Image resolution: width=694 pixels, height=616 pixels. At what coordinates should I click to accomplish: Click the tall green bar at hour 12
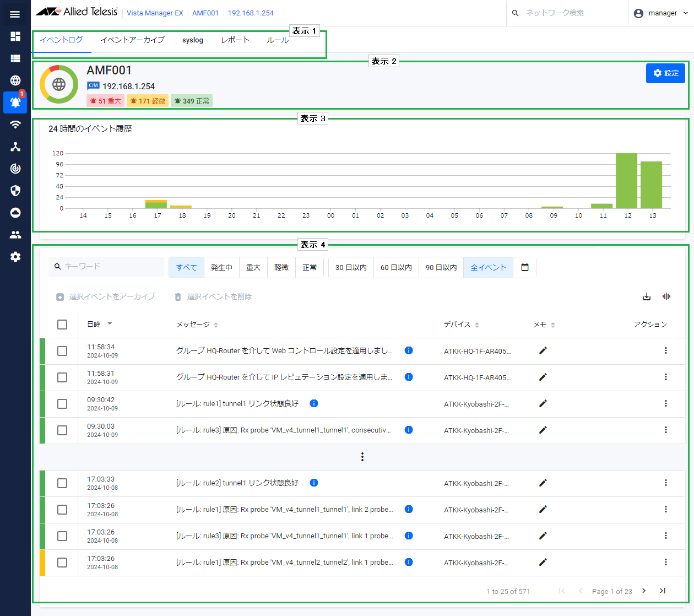(626, 181)
